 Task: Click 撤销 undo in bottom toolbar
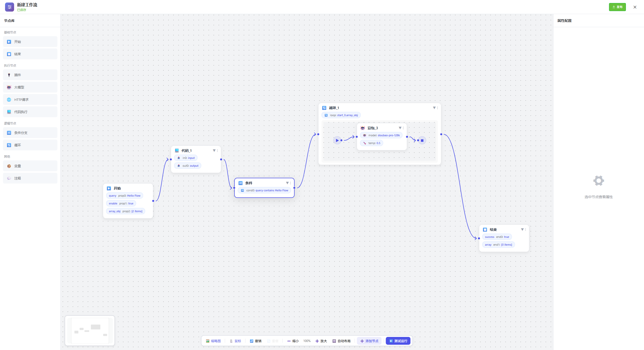256,341
